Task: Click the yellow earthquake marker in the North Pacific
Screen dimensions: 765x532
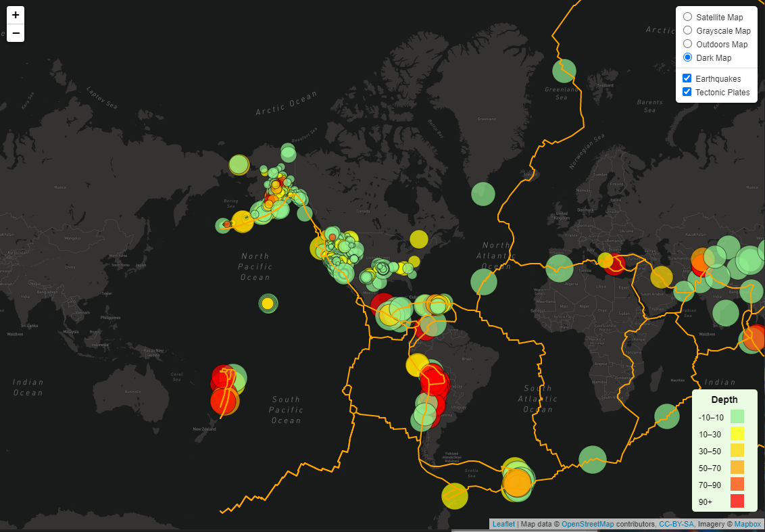Action: click(x=268, y=304)
